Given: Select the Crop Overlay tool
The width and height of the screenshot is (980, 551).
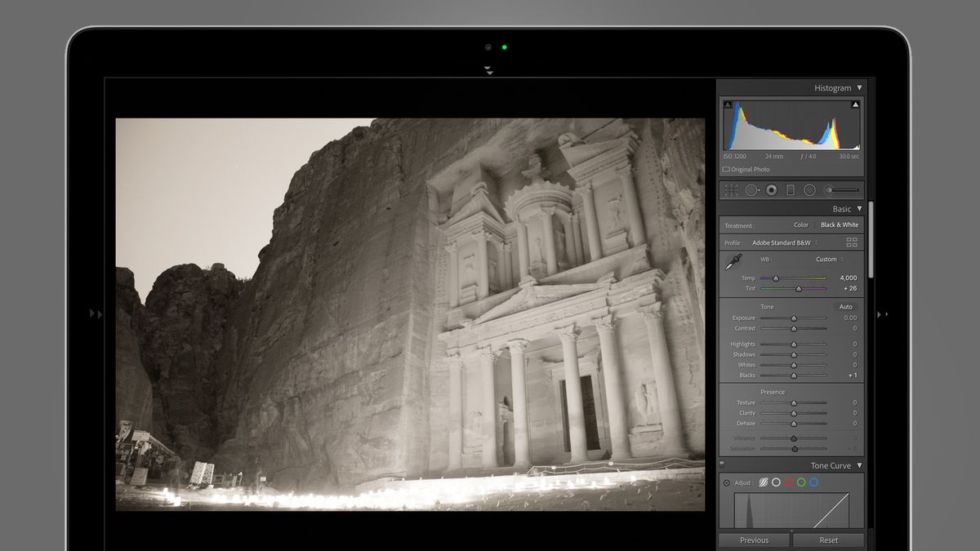Looking at the screenshot, I should [732, 189].
